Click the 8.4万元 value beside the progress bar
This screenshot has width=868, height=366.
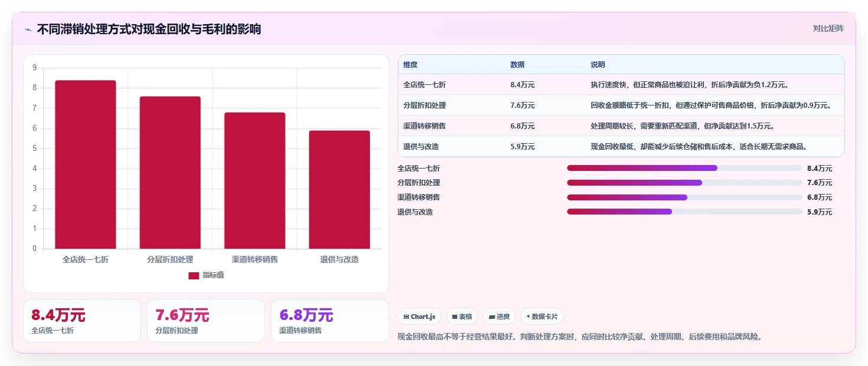point(820,169)
